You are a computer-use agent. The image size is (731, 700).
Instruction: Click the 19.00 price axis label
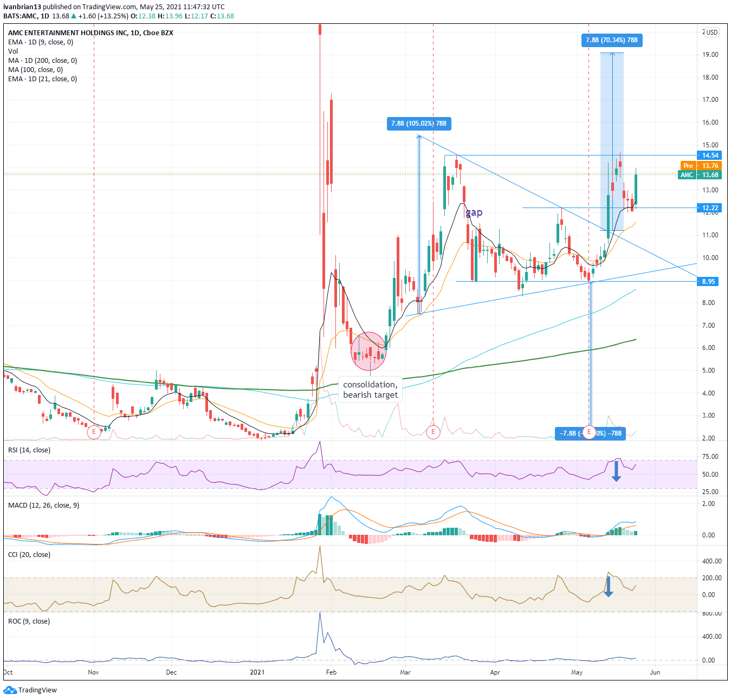click(710, 55)
